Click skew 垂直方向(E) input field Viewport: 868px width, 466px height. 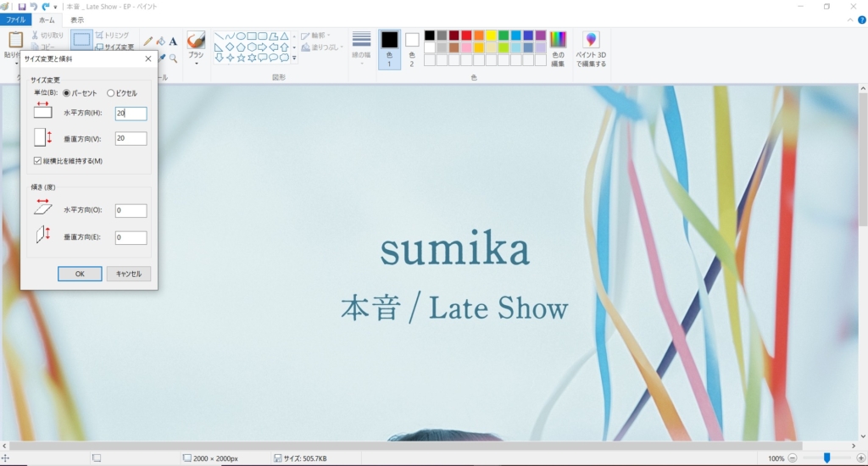pos(131,237)
